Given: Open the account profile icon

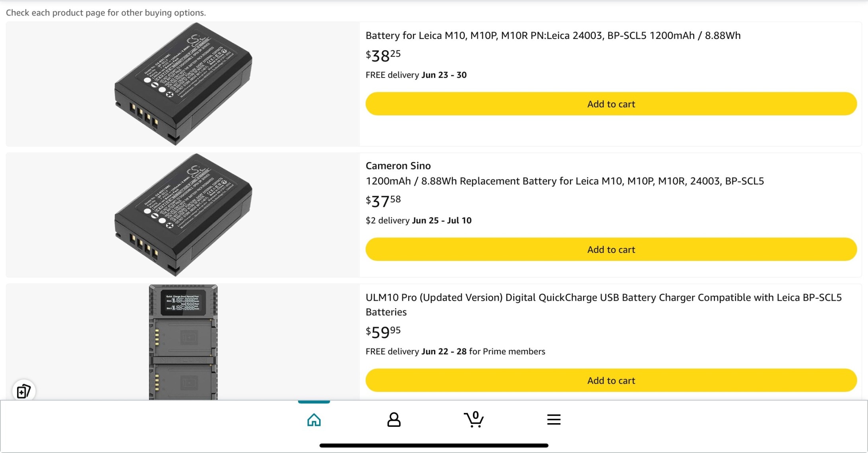Looking at the screenshot, I should click(x=394, y=420).
